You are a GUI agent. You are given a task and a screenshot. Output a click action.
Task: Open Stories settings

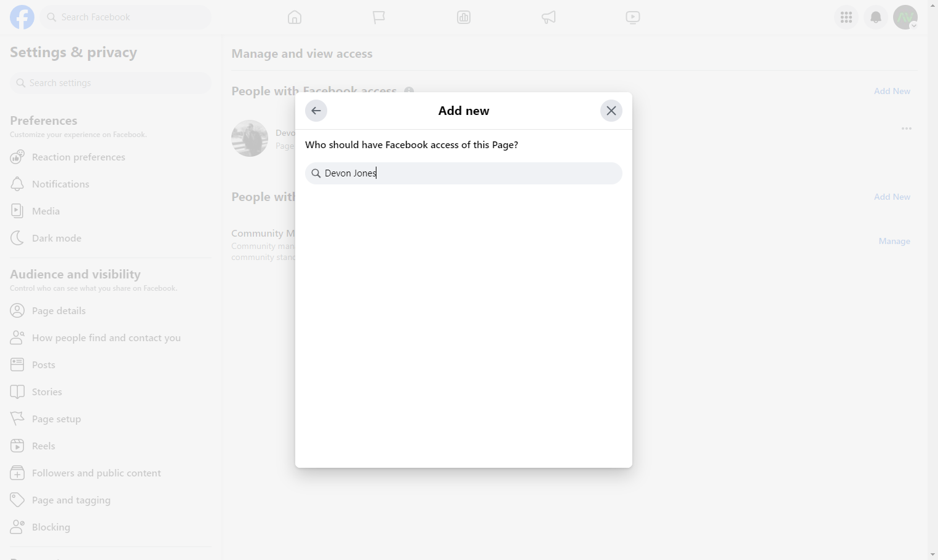coord(111,392)
